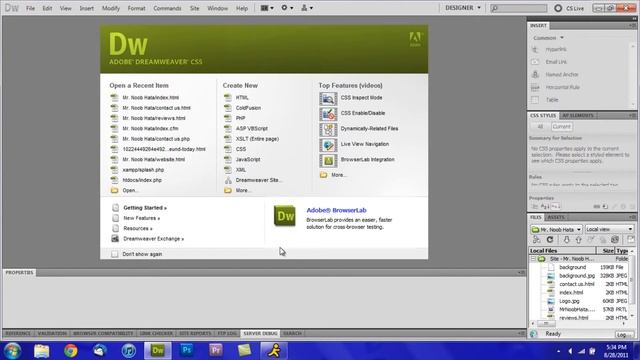Open the Designer workspace dropdown
This screenshot has height=360, width=640.
click(x=463, y=8)
